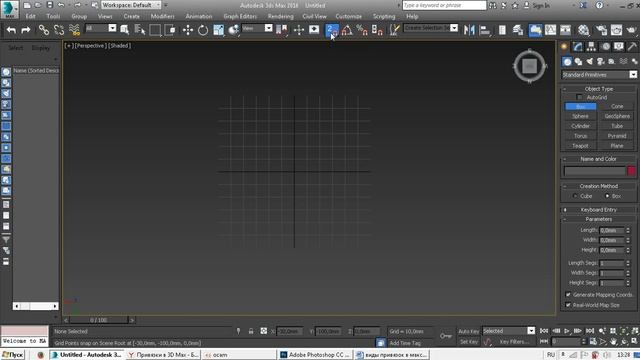Click the Unlink Selection icon
Screen dimensions: 640x360
click(x=59, y=30)
